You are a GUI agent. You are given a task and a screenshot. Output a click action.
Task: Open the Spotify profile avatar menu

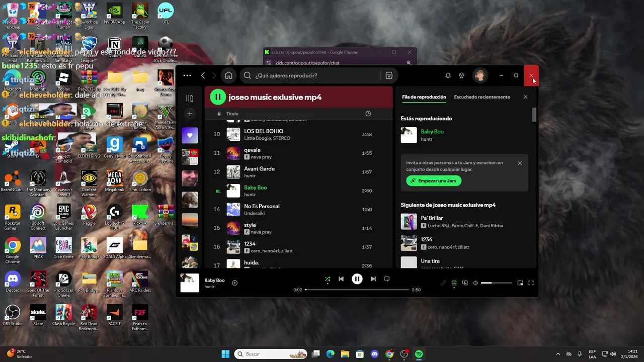480,75
